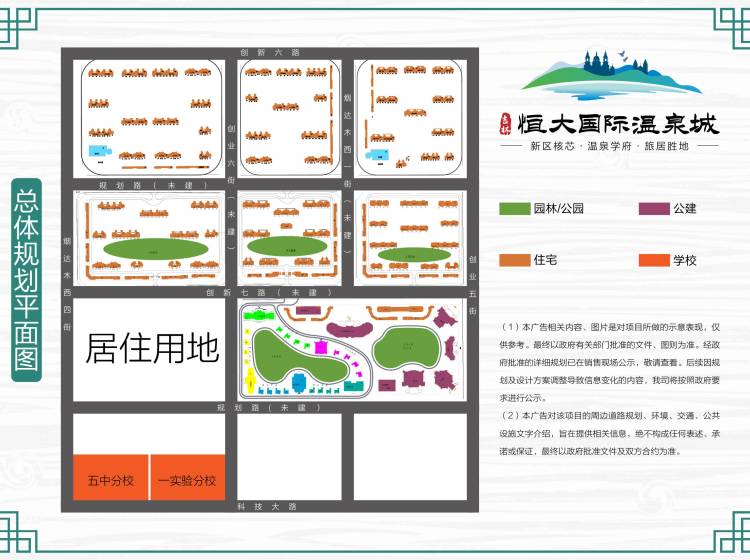Select the blue building in top-right residential block

(x=377, y=155)
